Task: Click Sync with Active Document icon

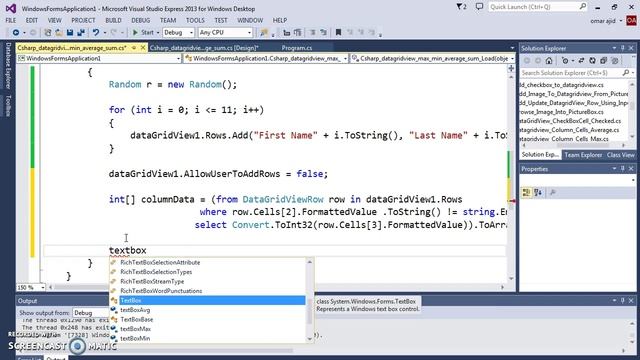Action: click(581, 61)
